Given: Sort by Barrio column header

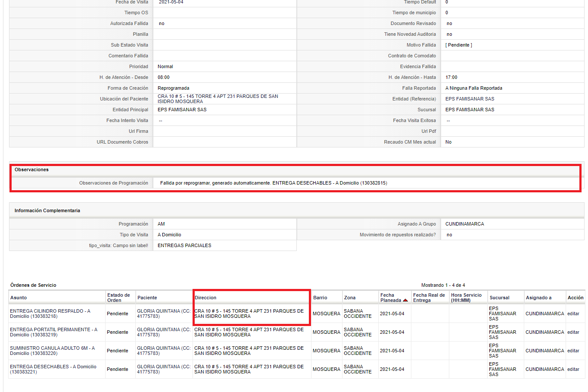Looking at the screenshot, I should [320, 298].
